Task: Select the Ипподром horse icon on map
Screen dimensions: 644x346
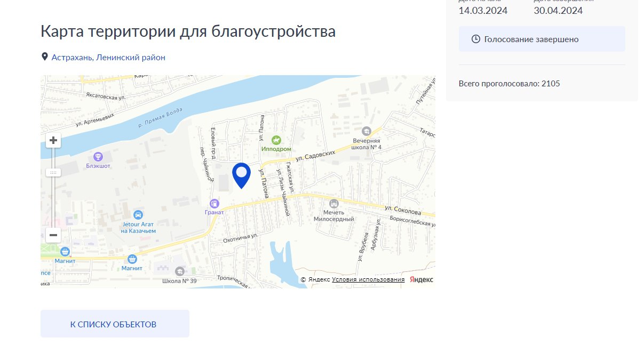Action: click(x=276, y=140)
